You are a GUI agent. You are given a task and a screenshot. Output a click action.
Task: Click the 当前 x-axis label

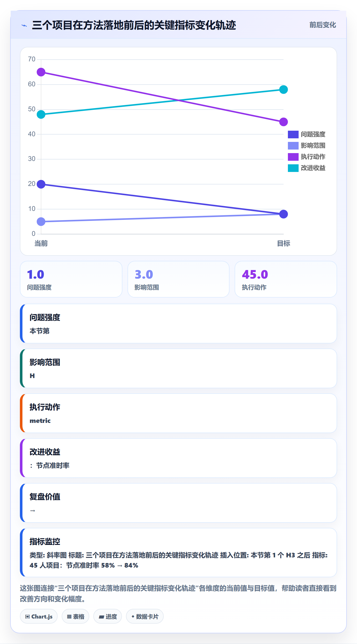click(41, 244)
